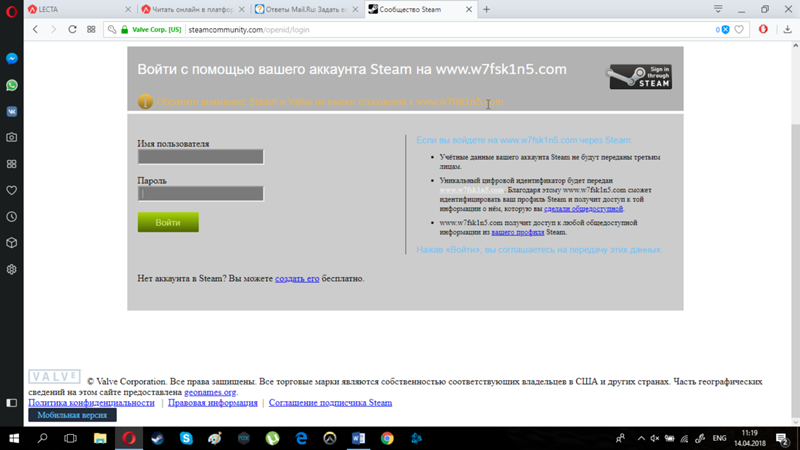Close the Сообщество Steam tab
The width and height of the screenshot is (800, 450).
[469, 9]
